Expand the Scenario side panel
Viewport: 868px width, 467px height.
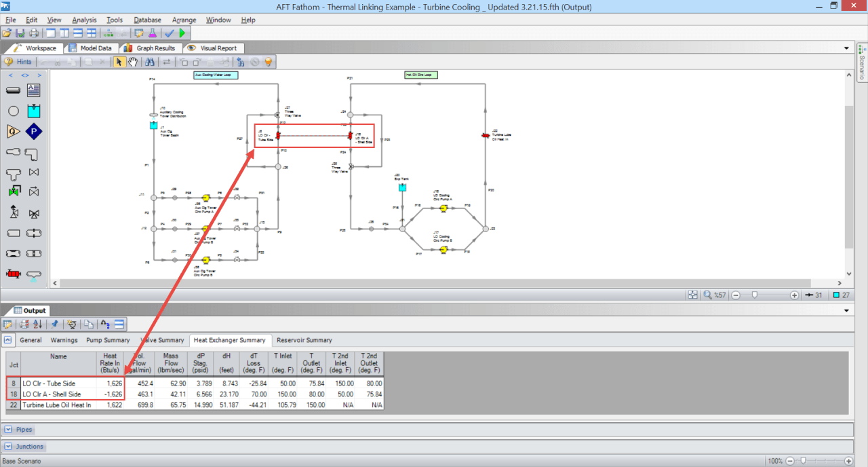click(x=861, y=62)
